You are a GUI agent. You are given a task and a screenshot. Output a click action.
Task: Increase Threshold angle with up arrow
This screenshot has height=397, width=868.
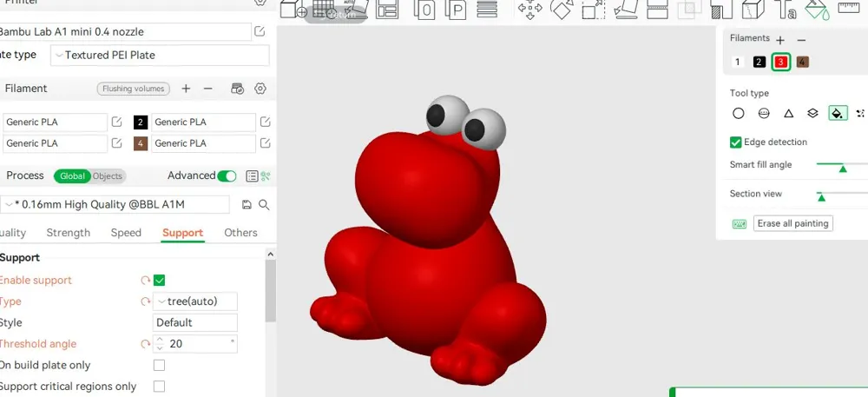pos(160,340)
